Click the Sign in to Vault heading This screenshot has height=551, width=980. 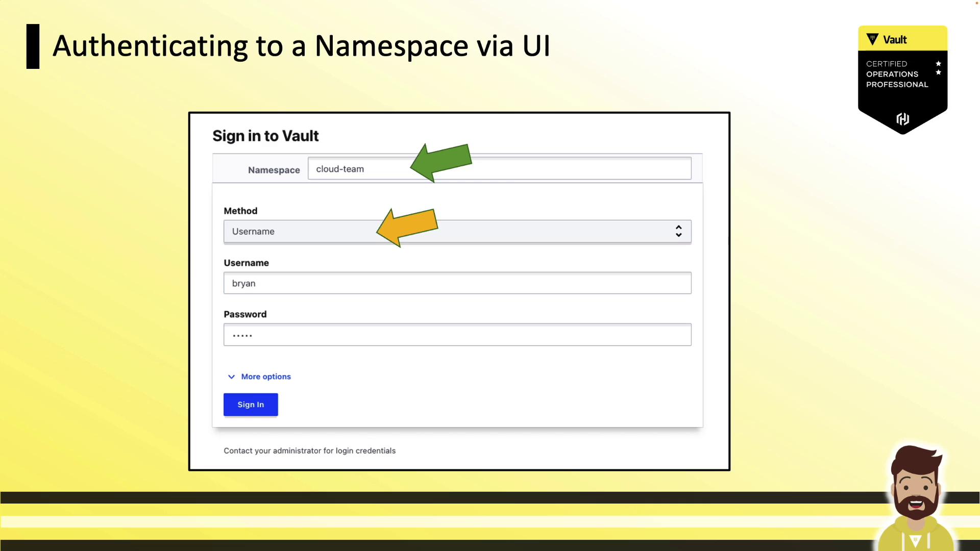tap(265, 136)
